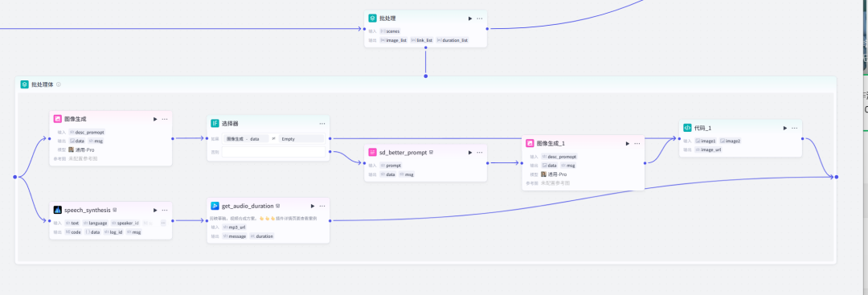Click the pink 图像生成 node icon
This screenshot has height=295, width=868.
[x=58, y=118]
